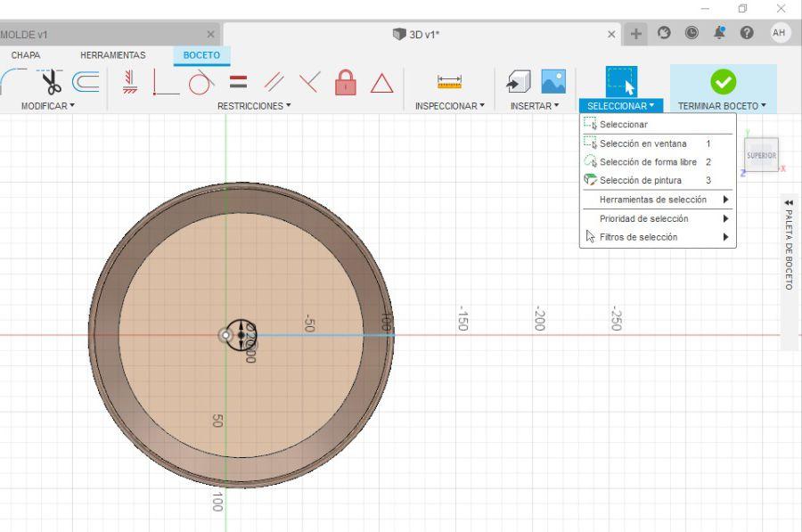Expand the PALETA DE BOCETO panel
The height and width of the screenshot is (532, 802).
789,244
